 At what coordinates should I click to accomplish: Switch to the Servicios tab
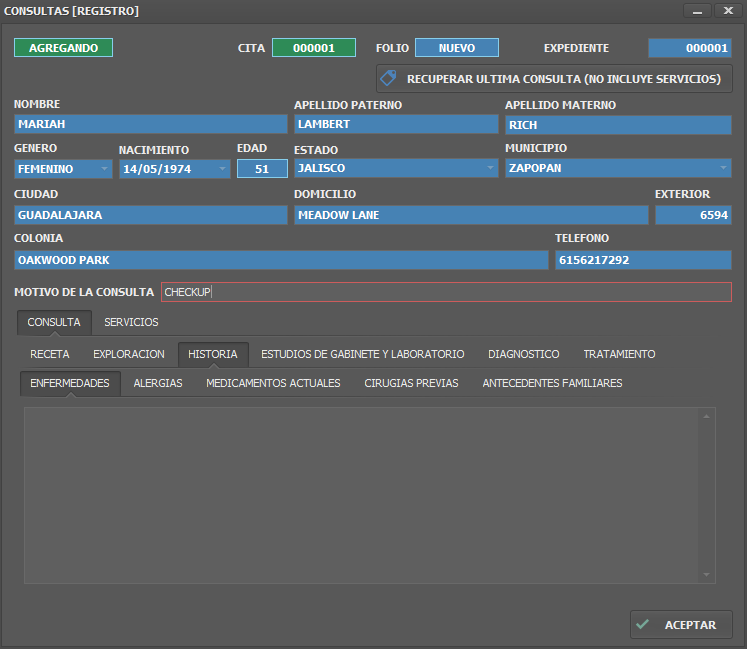(131, 322)
